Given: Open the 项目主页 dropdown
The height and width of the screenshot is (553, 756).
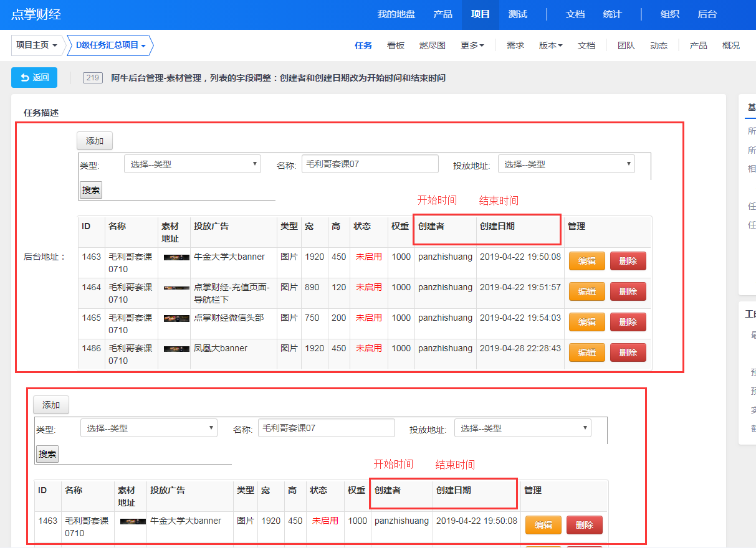Looking at the screenshot, I should click(x=37, y=45).
